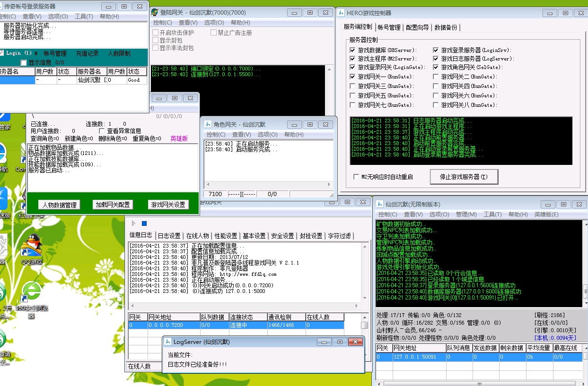
Task: Uncheck 游戏日志服务器 (LogServer)
Action: pos(436,59)
